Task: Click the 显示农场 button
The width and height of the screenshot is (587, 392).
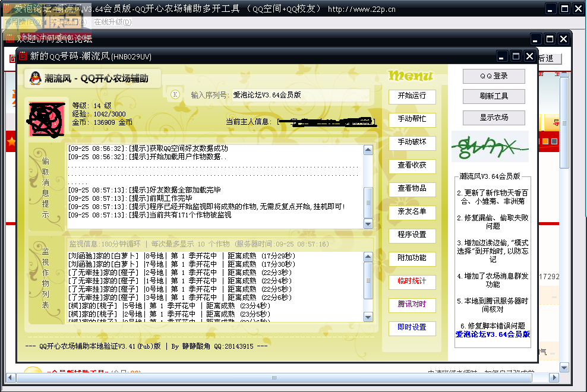Action: (x=494, y=118)
